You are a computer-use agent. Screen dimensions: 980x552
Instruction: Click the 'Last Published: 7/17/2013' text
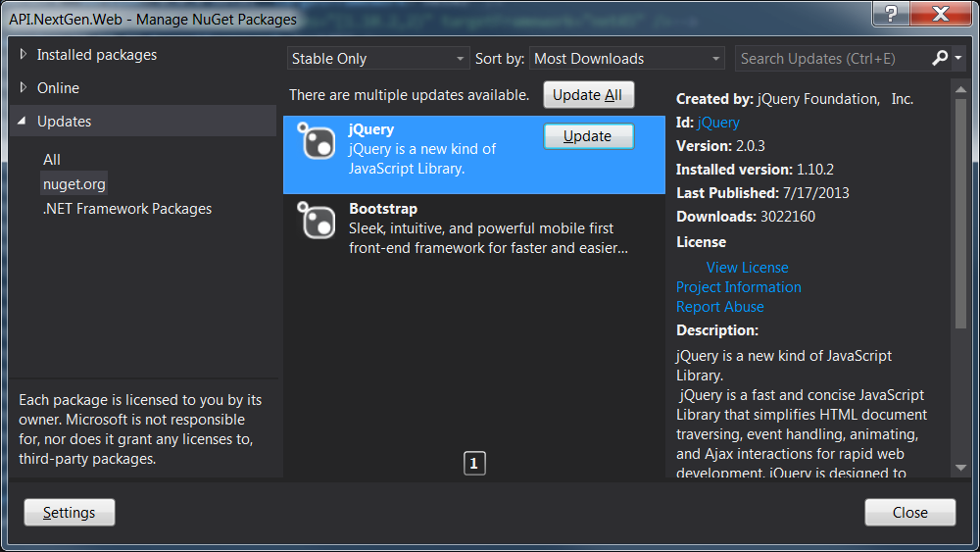tap(762, 193)
